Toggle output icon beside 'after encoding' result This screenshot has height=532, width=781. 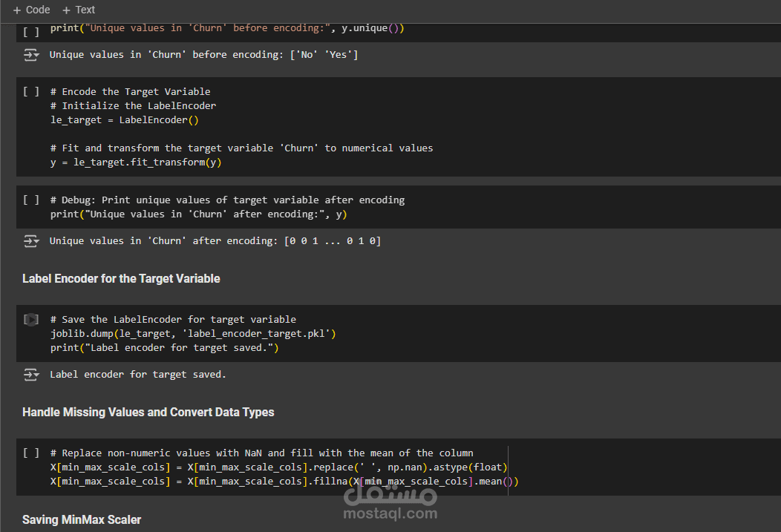tap(31, 241)
